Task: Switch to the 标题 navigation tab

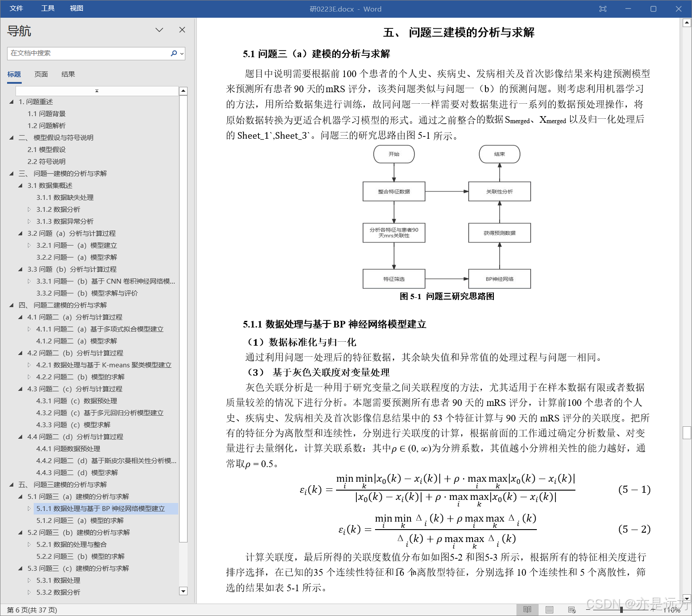Action: (x=14, y=74)
